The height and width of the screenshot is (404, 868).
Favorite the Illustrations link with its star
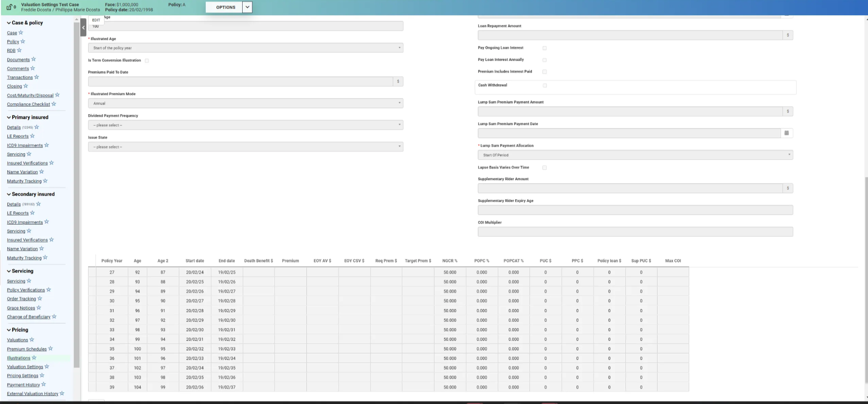[x=34, y=358]
